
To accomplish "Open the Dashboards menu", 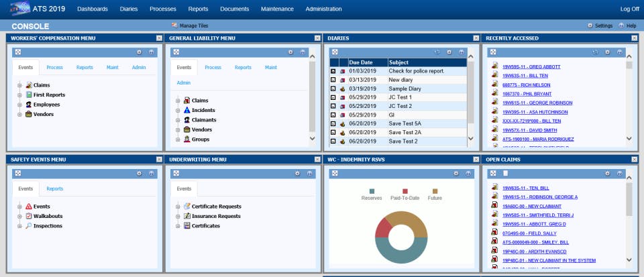I will (93, 9).
